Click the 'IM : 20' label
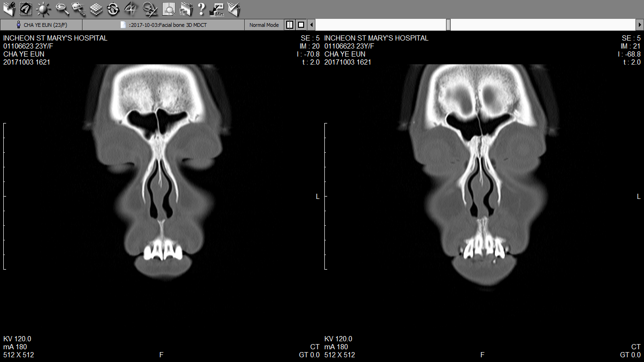The image size is (644, 362). click(x=310, y=46)
